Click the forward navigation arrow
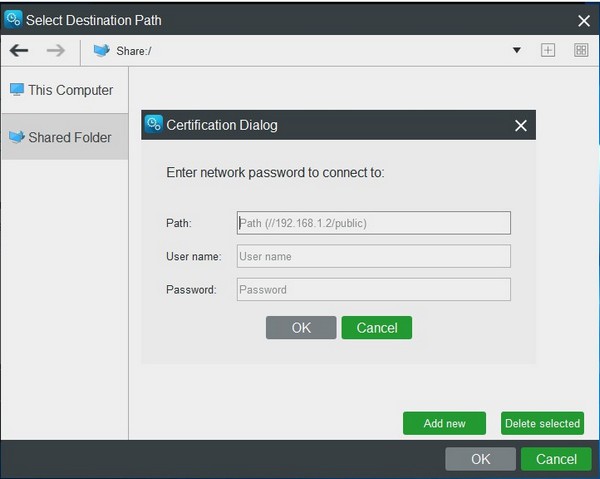This screenshot has width=600, height=479. 56,50
